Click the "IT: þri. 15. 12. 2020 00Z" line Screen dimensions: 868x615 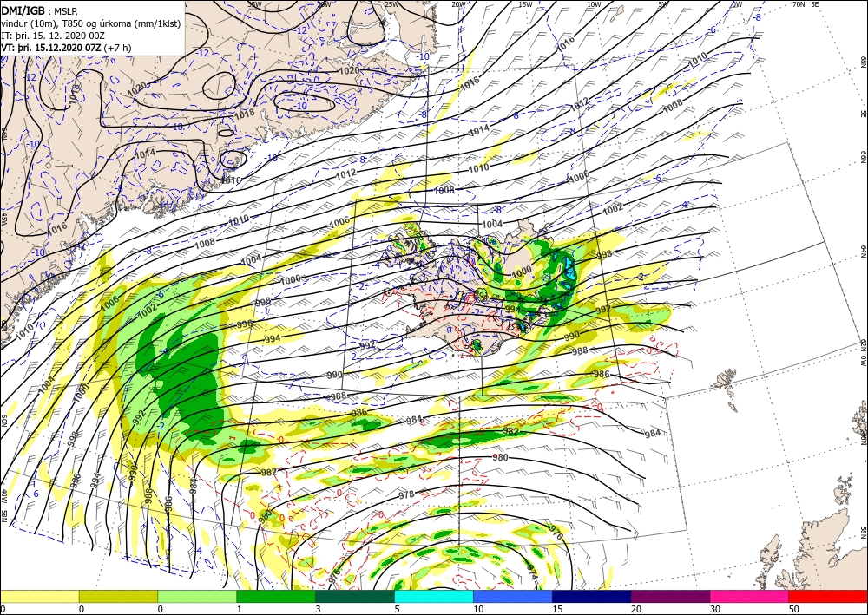(x=53, y=36)
